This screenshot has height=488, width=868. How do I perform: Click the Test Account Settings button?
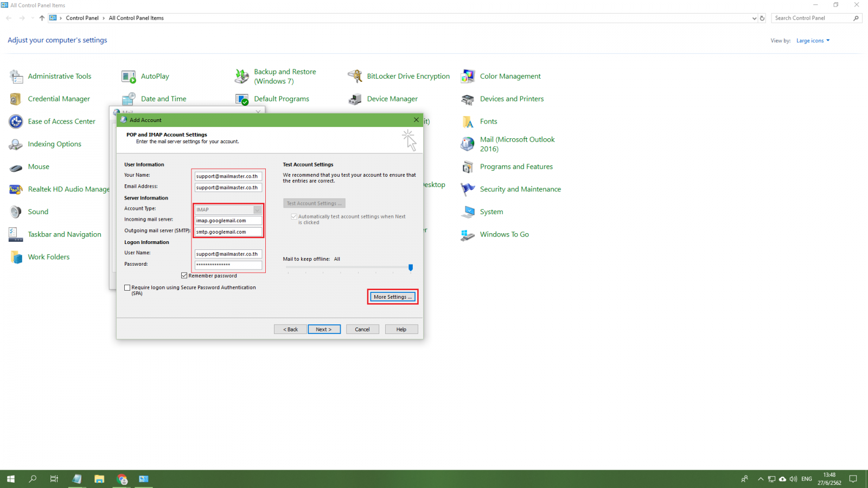point(314,203)
